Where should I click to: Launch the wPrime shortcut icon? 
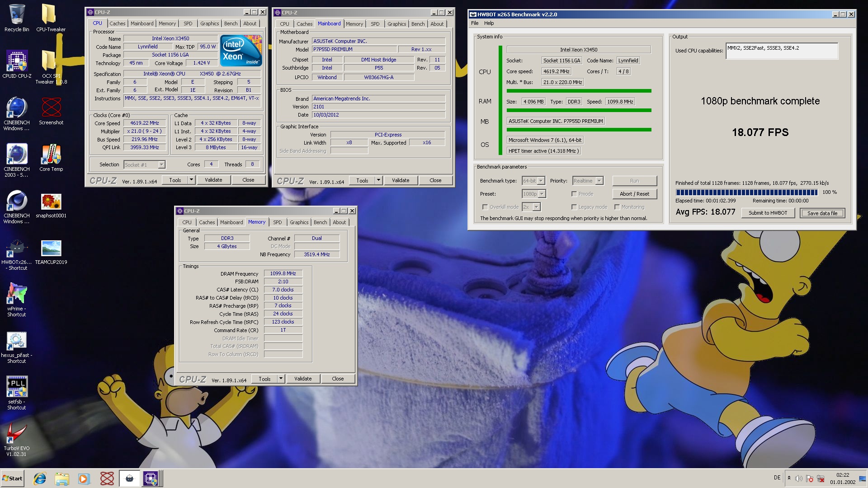tap(17, 300)
